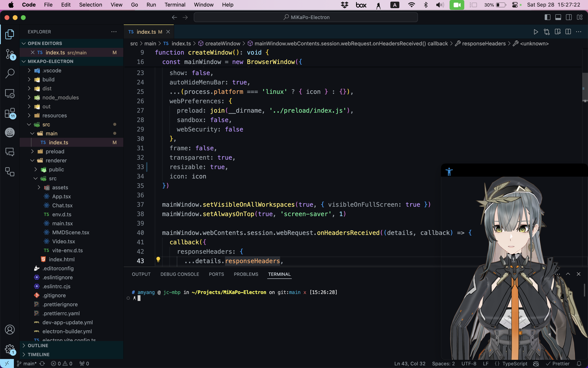Toggle Panel visibility in title bar
This screenshot has width=588, height=368.
[x=558, y=17]
